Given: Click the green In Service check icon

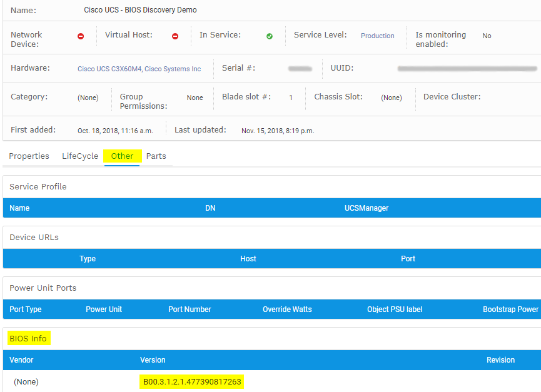Looking at the screenshot, I should [270, 36].
